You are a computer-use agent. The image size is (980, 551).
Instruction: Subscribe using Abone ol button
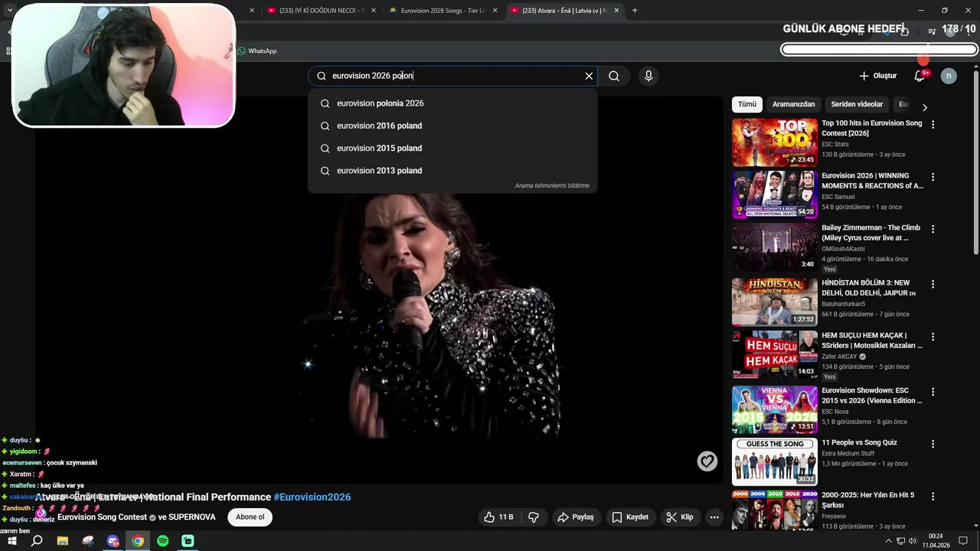click(x=250, y=517)
